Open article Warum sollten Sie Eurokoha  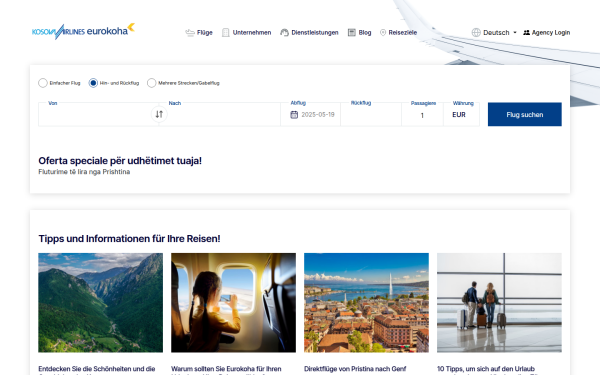point(226,369)
